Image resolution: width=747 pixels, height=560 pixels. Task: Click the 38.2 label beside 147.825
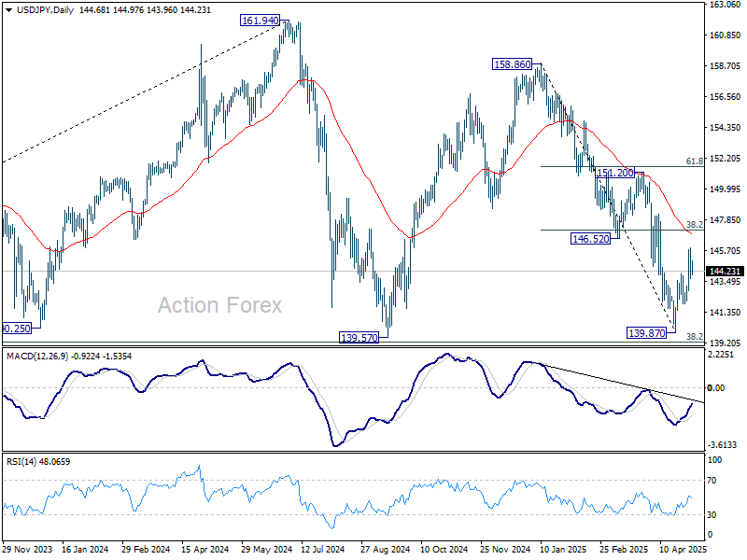[x=694, y=225]
